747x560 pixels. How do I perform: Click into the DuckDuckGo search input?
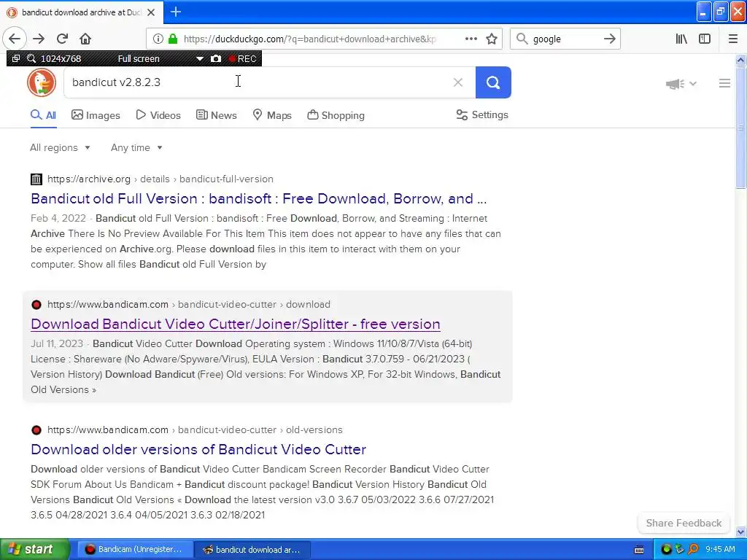(258, 82)
